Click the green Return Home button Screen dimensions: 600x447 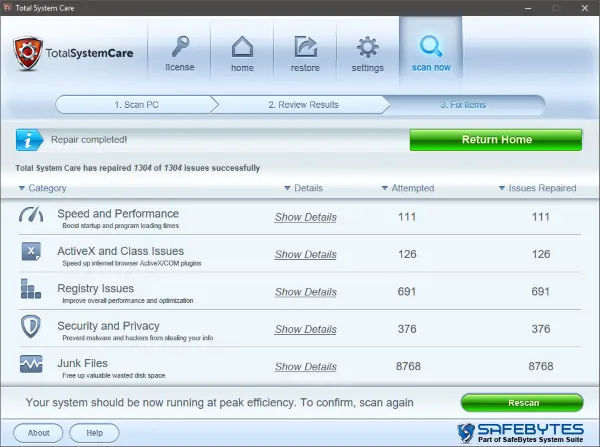(496, 140)
